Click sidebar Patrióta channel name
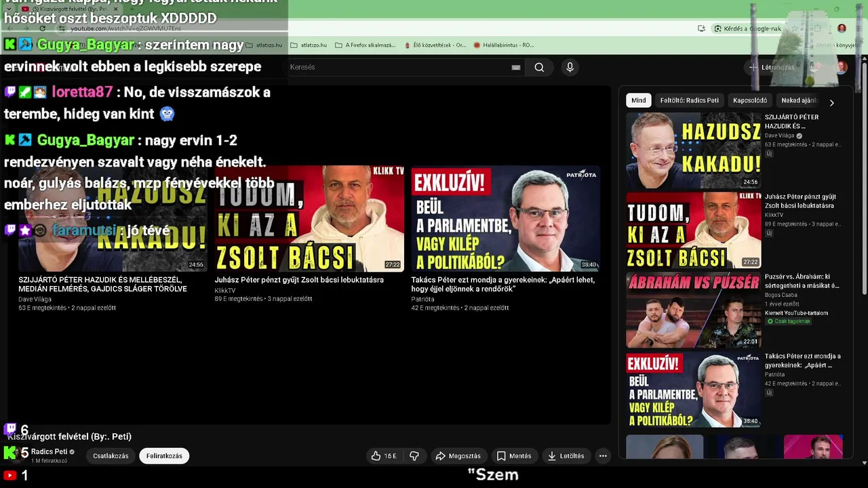Viewport: 868px width, 488px height. (774, 374)
